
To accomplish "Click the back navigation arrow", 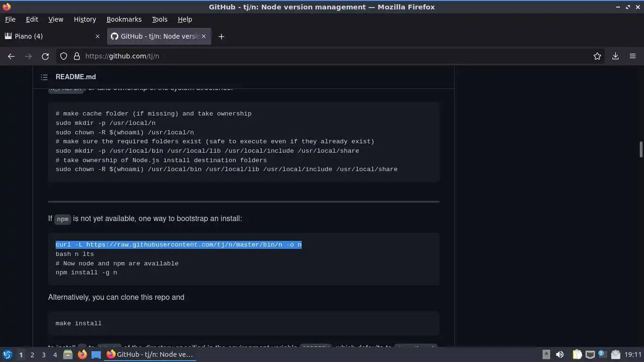I will [11, 56].
